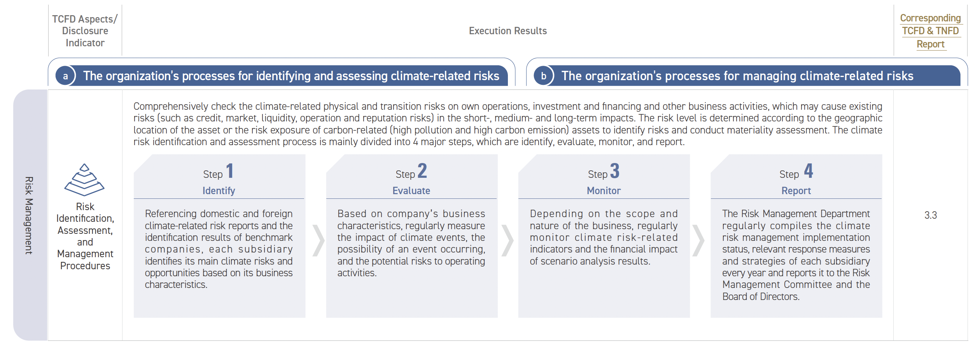
Task: Click the Risk Identification, Assessment, and Management Procedures label
Action: coord(85,236)
